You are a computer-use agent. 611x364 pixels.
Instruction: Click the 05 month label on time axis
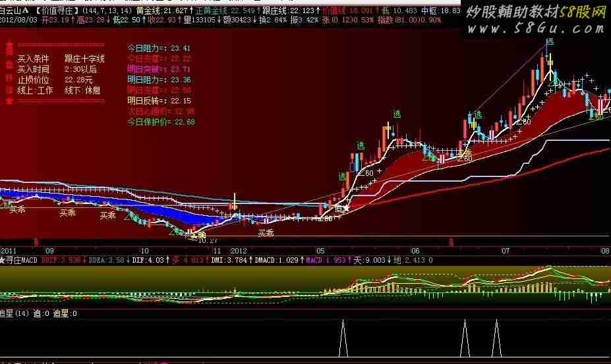pos(320,251)
